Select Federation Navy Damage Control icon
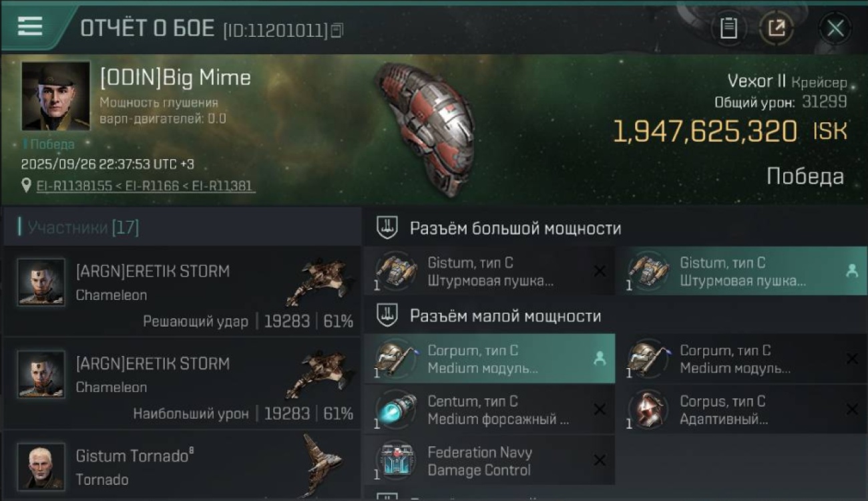Screen dimensions: 868x501 tap(395, 461)
